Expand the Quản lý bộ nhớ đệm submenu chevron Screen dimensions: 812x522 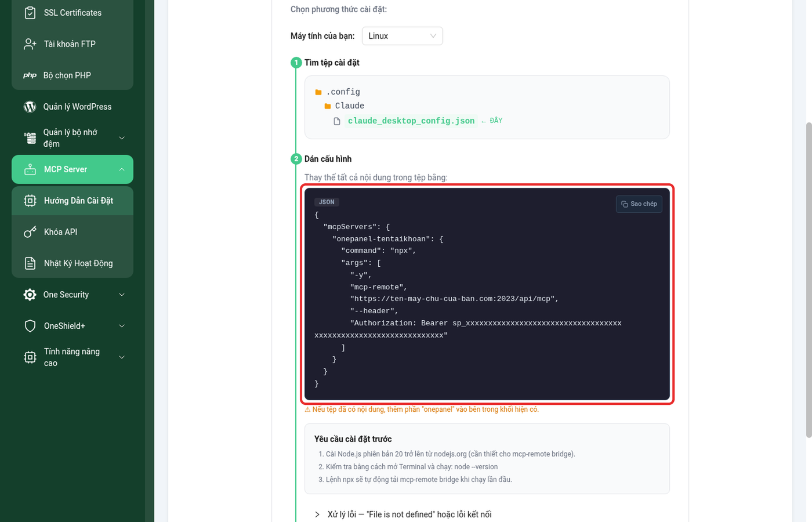122,138
